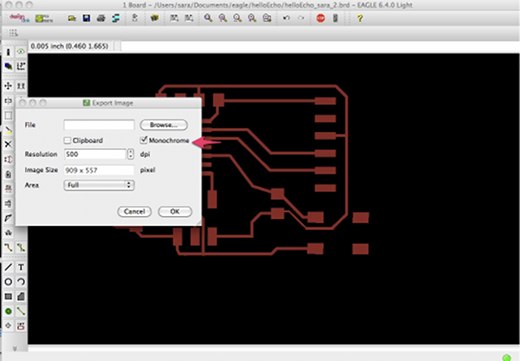Click the Redo arrow icon

click(301, 18)
